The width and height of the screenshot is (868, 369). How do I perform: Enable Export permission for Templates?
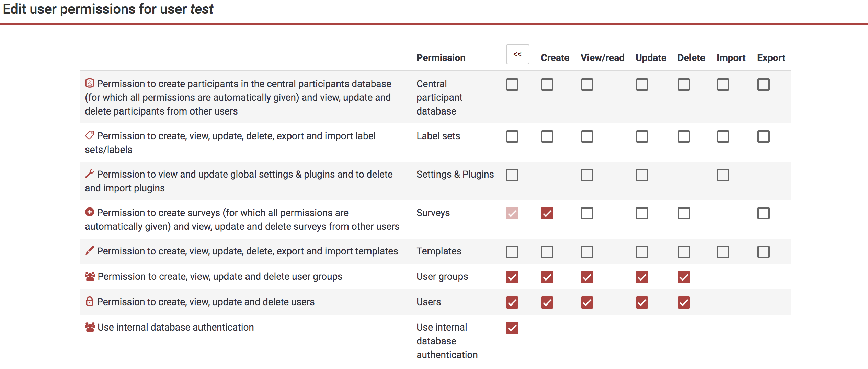point(763,252)
